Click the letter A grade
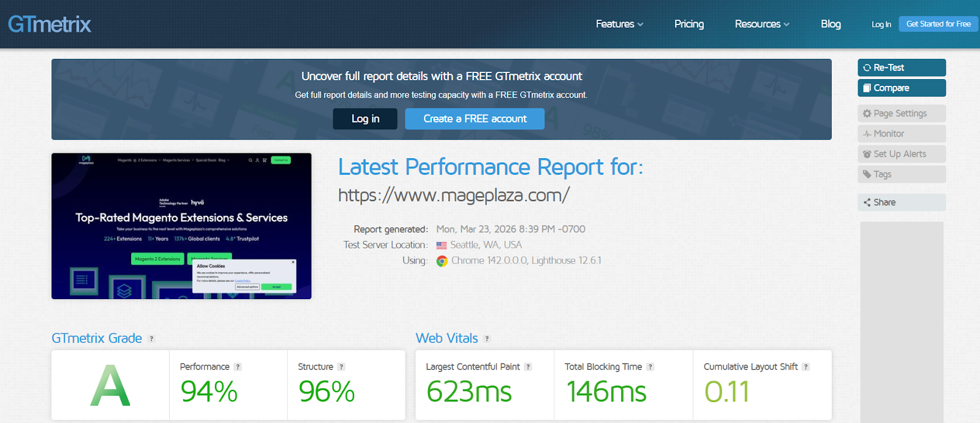 tap(110, 386)
